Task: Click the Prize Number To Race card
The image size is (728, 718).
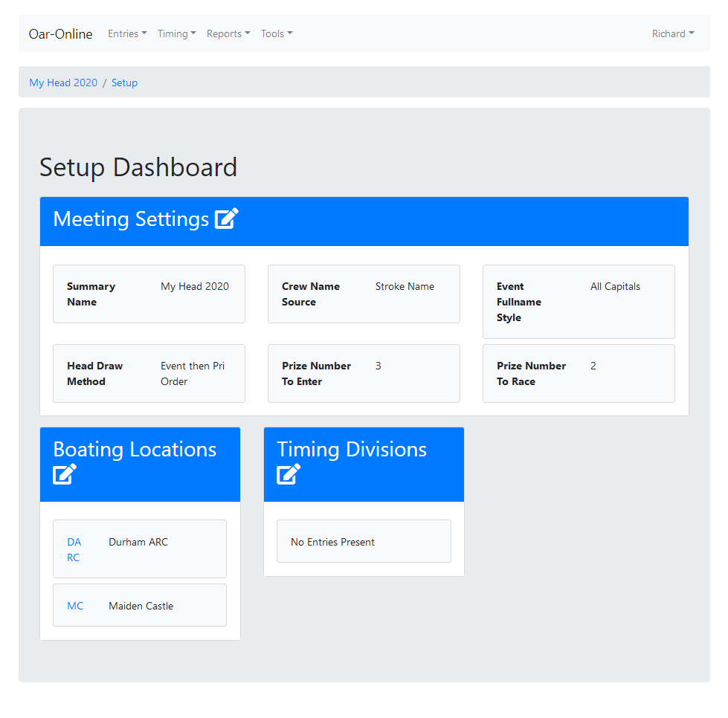Action: (x=578, y=374)
